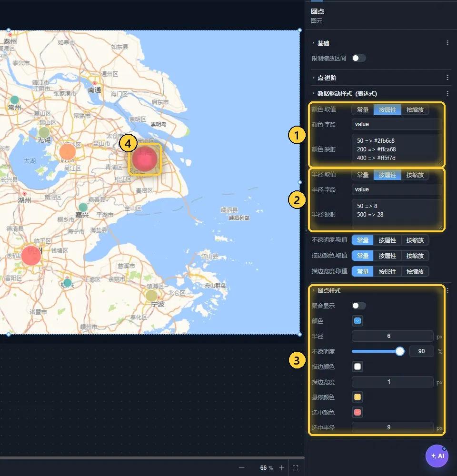
Task: Open the blue 颜色 swatch picker
Action: coord(358,321)
